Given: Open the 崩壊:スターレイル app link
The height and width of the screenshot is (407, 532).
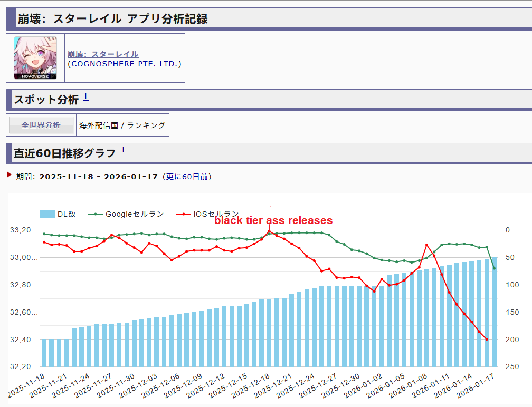Looking at the screenshot, I should coord(103,54).
